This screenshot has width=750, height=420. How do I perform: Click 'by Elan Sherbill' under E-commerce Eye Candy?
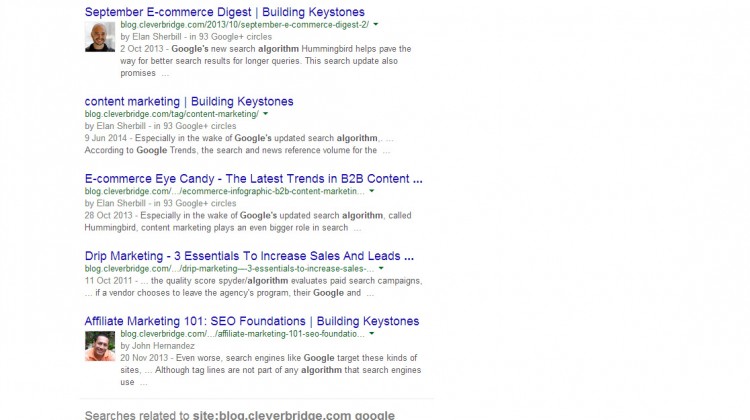coord(115,203)
